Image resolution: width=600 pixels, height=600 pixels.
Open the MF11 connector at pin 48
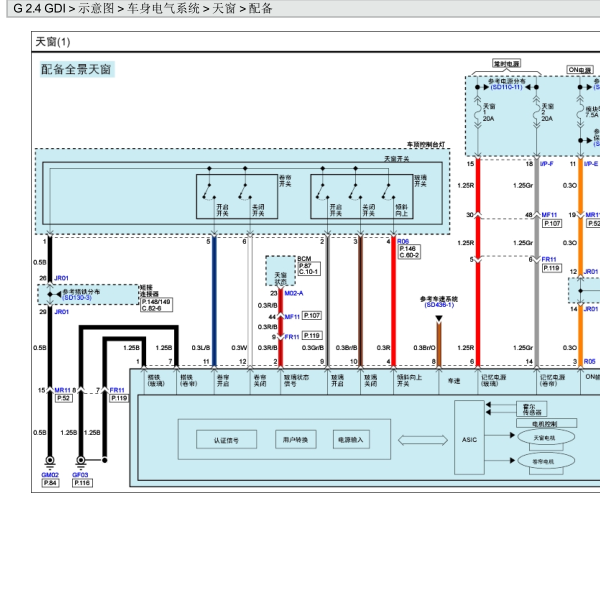(549, 215)
